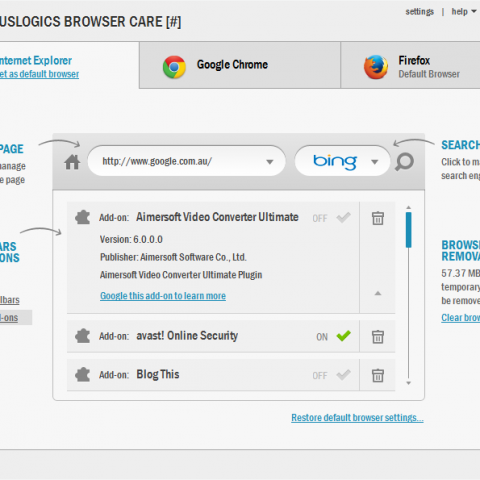
Task: Click the avast! Online Security title
Action: click(187, 336)
